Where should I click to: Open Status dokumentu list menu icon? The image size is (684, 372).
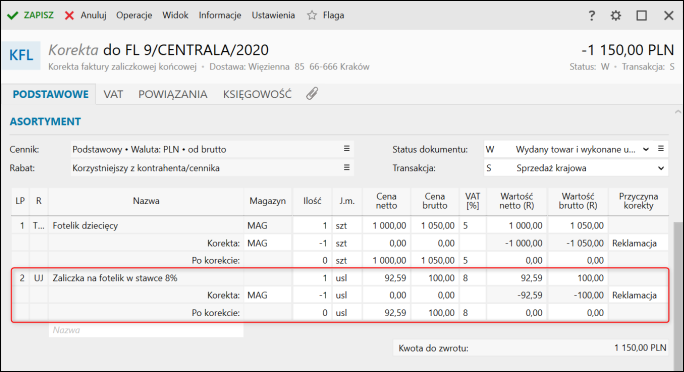coord(661,149)
